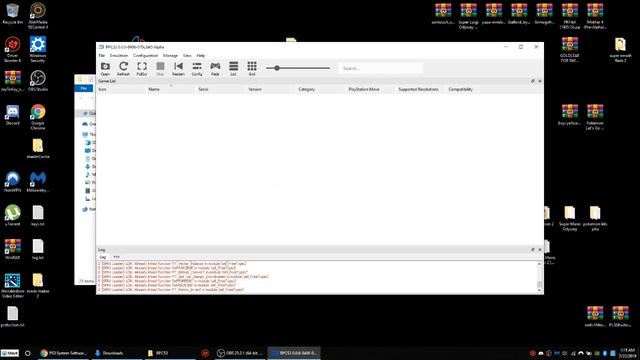Screen dimensions: 640x360
Task: Click the Icon column header
Action: 102,89
